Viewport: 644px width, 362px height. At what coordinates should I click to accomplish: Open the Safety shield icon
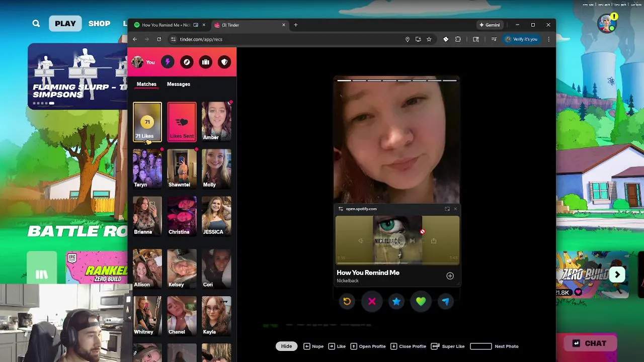pos(224,62)
